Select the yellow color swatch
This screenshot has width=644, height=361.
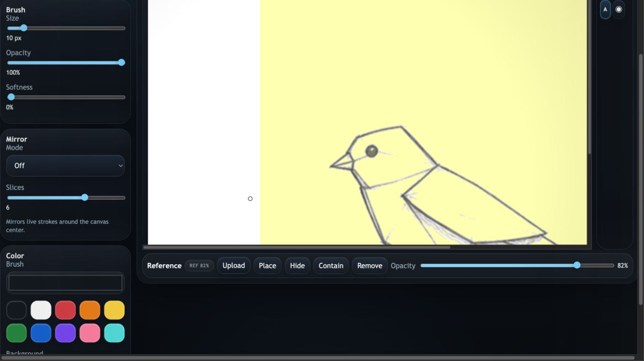114,310
